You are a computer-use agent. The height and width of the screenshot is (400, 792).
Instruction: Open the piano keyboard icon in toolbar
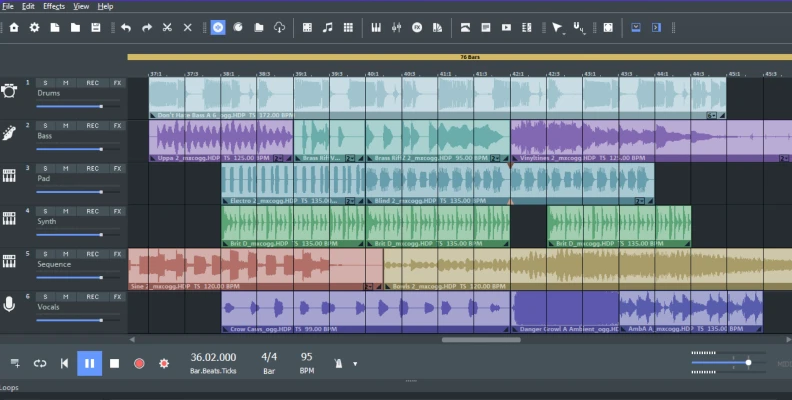(x=377, y=27)
